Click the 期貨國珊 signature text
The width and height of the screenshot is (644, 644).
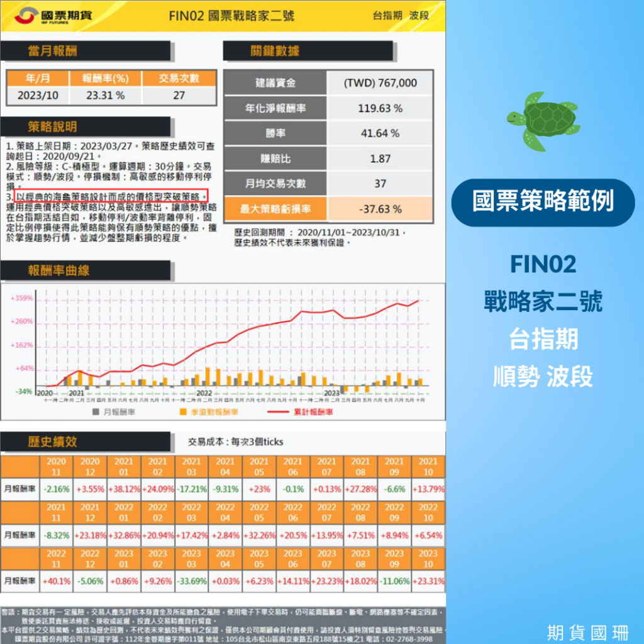(588, 632)
